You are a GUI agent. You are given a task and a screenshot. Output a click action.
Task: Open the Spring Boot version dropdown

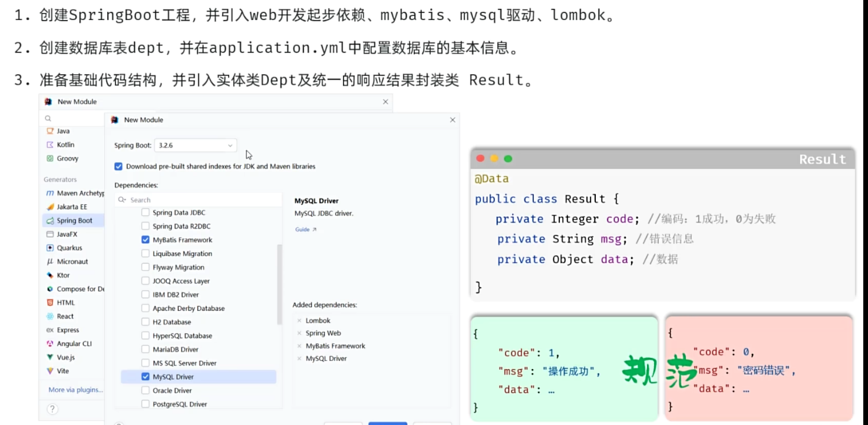(x=196, y=145)
